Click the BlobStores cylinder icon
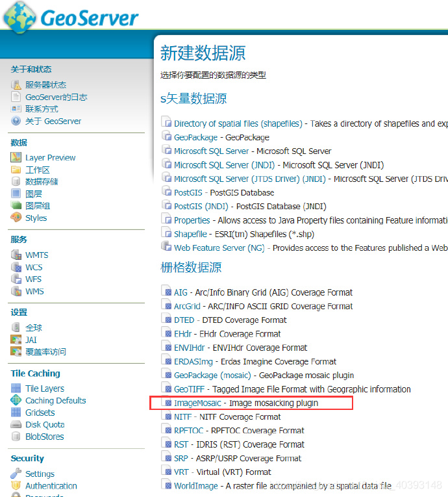Screen dimensions: 448x497 pos(16,437)
